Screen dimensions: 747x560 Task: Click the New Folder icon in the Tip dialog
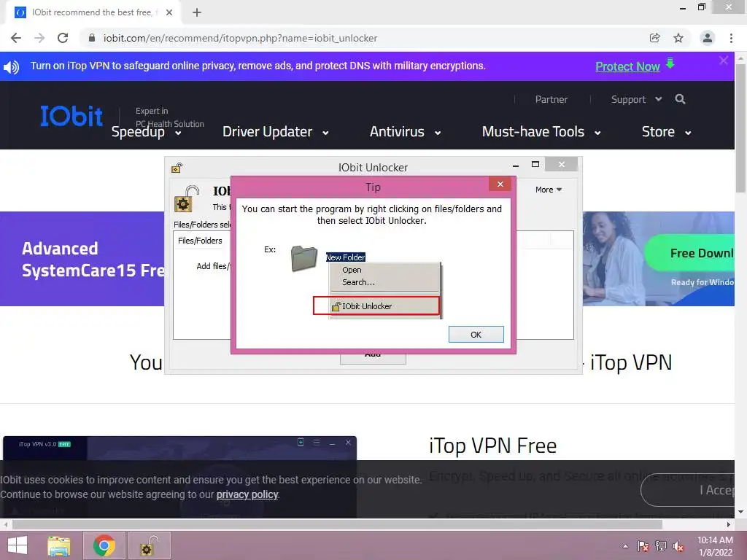304,259
